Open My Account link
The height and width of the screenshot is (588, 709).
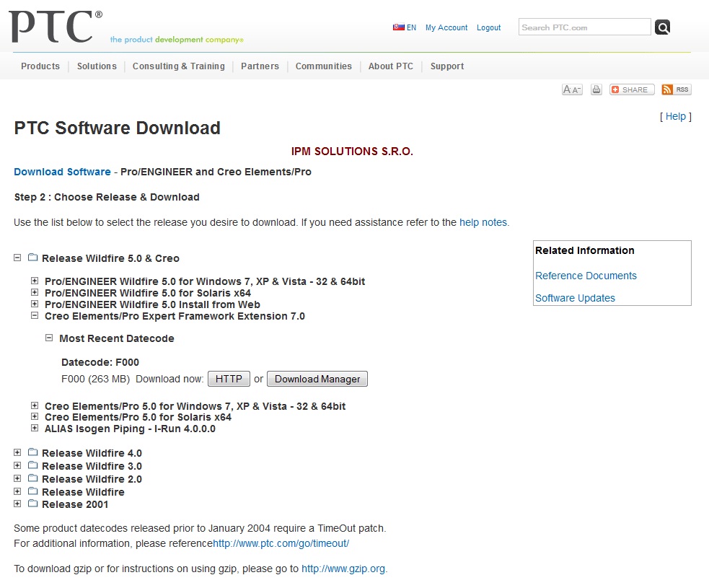point(446,27)
